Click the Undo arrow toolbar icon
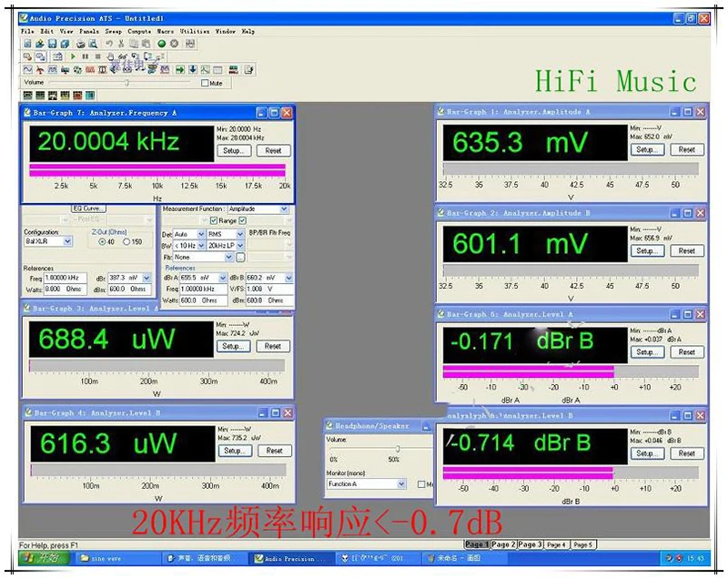The width and height of the screenshot is (728, 579). [108, 44]
